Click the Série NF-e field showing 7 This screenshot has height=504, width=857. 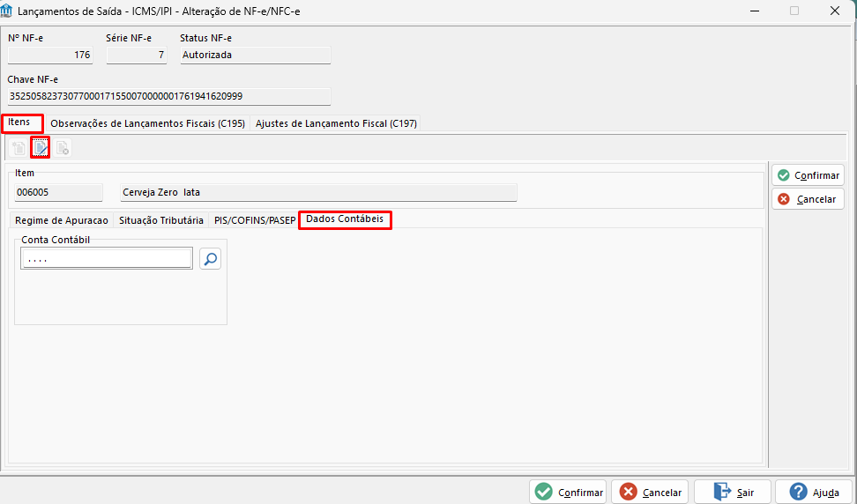click(137, 56)
